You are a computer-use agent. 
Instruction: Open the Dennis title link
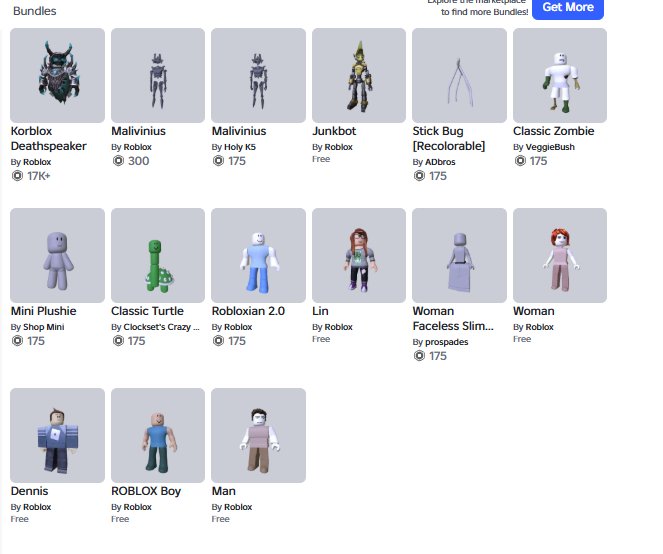pyautogui.click(x=29, y=491)
